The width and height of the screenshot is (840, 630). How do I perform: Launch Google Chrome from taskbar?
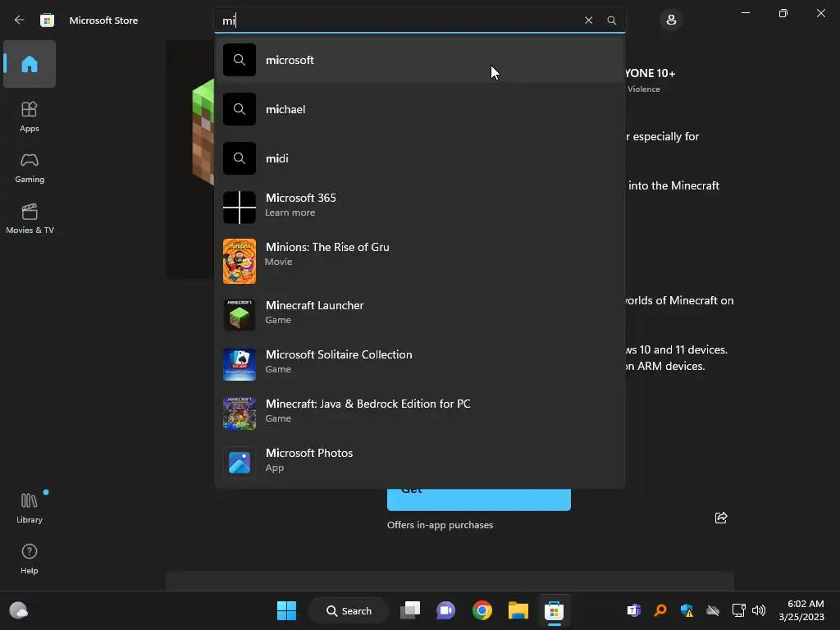[x=482, y=610]
